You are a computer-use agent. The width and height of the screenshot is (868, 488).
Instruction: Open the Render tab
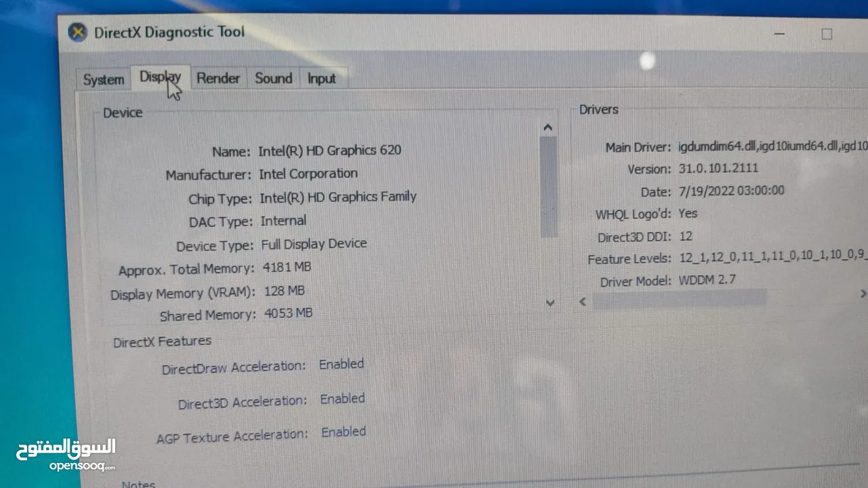click(x=218, y=79)
